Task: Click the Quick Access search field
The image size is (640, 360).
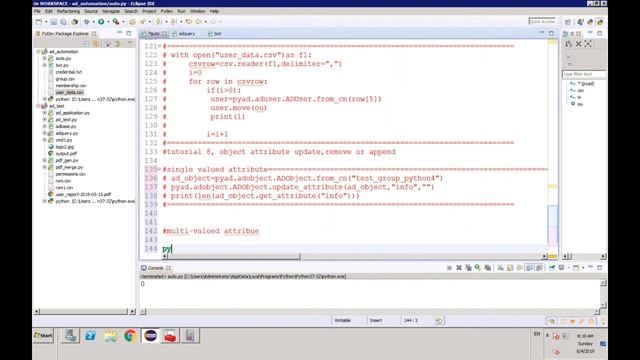Action: pyautogui.click(x=542, y=21)
